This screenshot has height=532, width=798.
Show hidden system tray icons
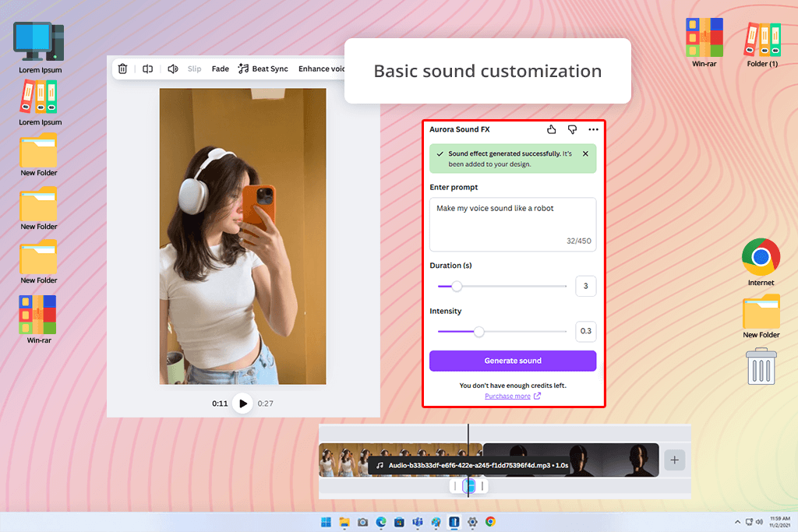tap(737, 522)
